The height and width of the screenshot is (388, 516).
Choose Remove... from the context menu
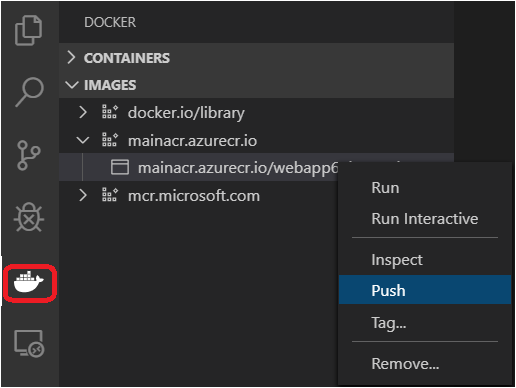pyautogui.click(x=425, y=363)
